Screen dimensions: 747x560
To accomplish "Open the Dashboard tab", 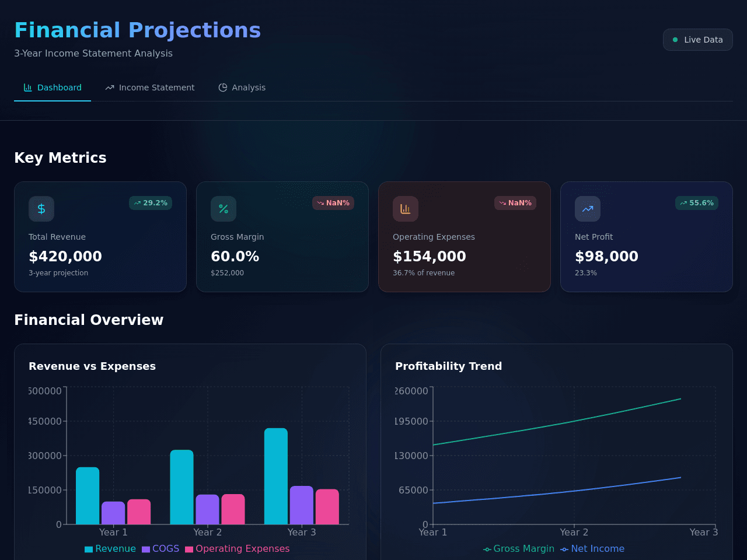I will tap(53, 87).
